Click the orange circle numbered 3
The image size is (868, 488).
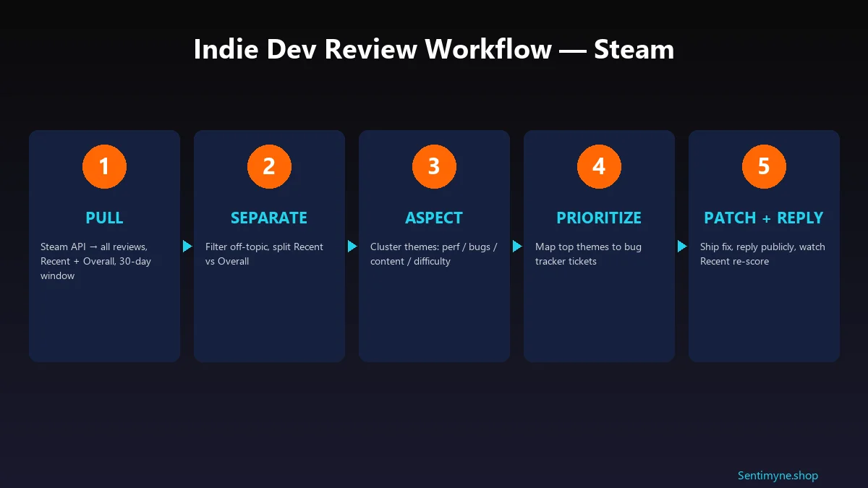(434, 166)
